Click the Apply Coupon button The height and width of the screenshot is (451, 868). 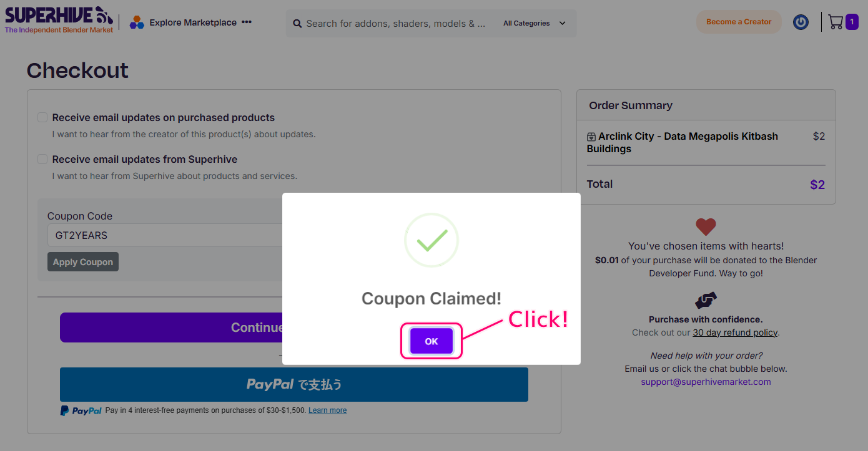[x=83, y=262]
